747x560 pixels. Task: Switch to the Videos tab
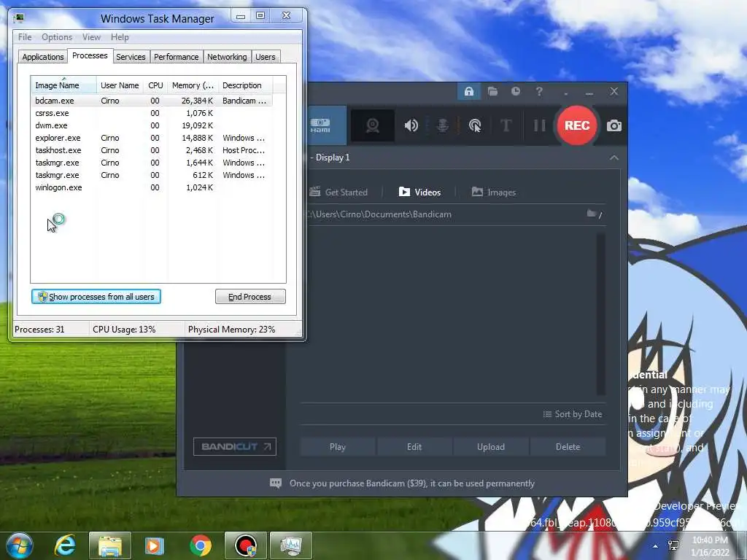[419, 192]
